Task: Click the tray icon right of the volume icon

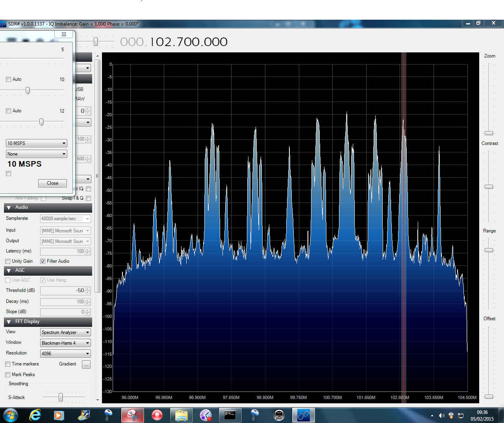Action: pos(451,416)
